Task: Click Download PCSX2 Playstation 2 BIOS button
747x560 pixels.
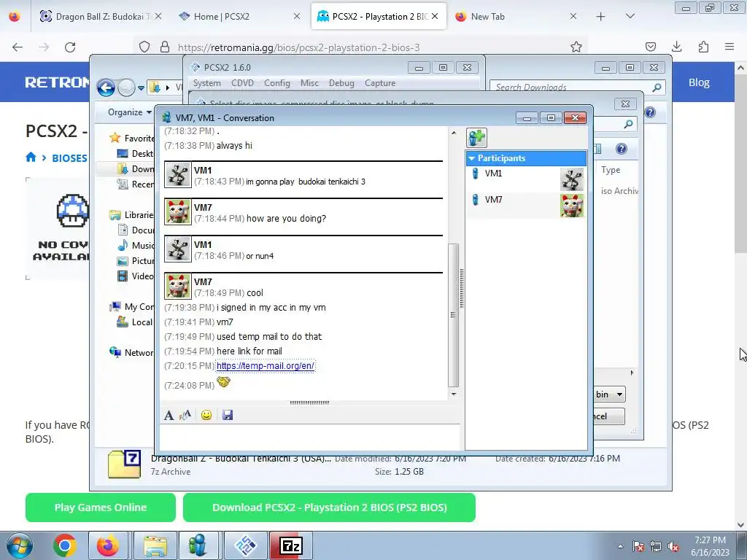Action: click(x=329, y=507)
